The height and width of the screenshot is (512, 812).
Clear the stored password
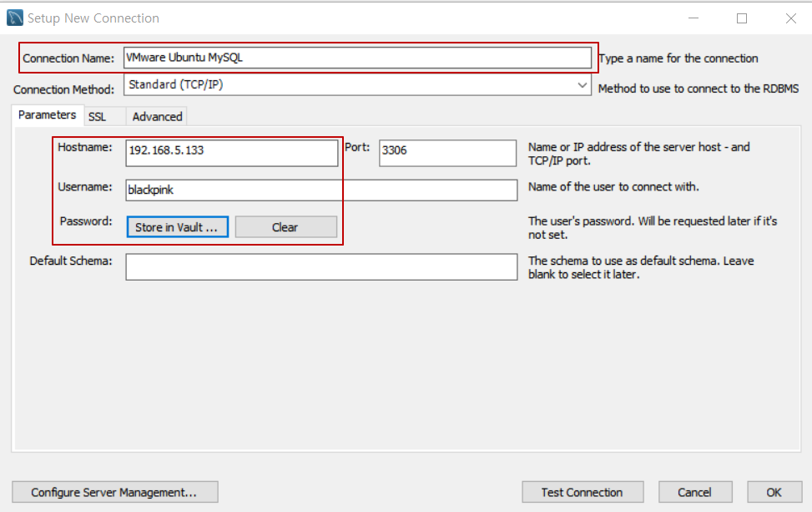point(286,227)
